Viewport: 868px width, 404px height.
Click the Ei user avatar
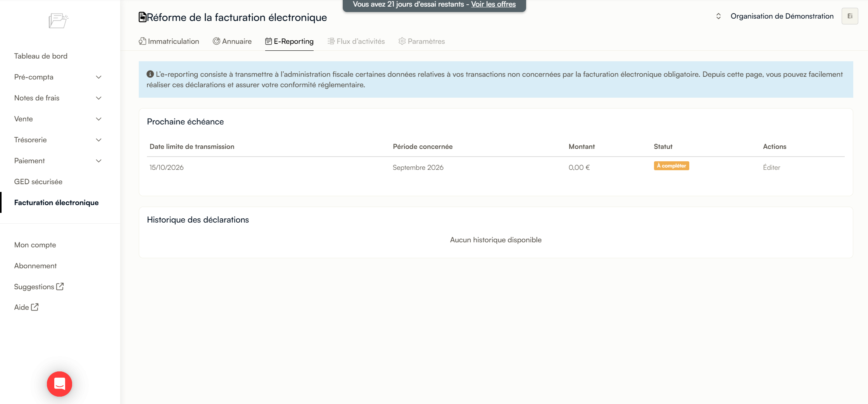click(x=850, y=16)
